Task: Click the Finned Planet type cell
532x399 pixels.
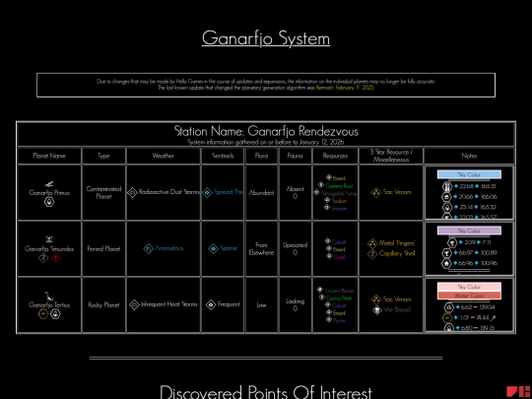Action: click(103, 248)
